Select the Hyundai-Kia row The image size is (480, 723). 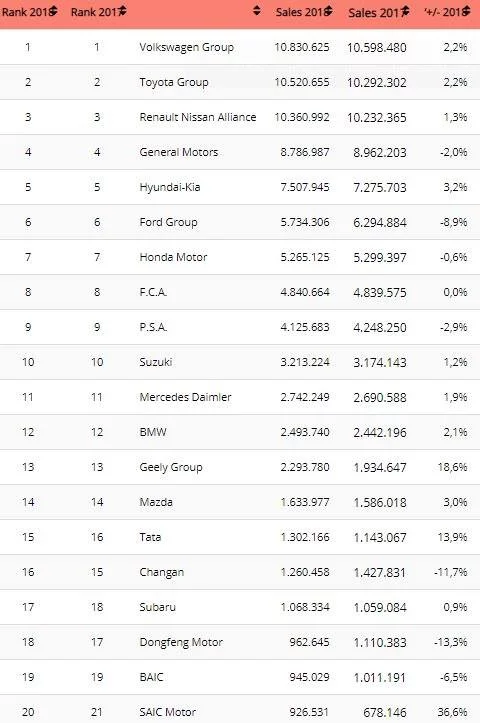[240, 187]
